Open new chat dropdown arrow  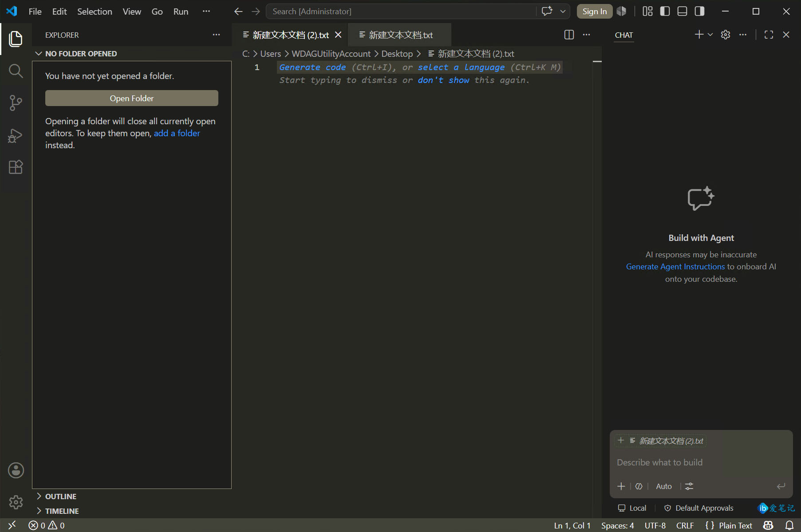click(x=710, y=35)
